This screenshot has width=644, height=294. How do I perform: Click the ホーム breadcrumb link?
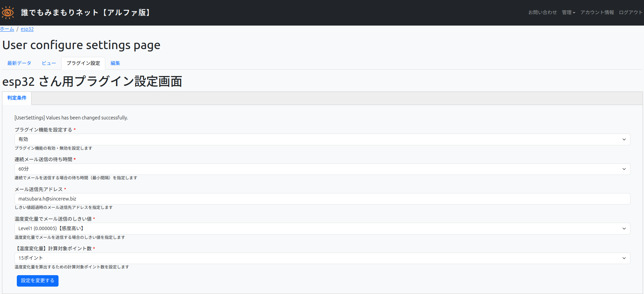(7, 29)
